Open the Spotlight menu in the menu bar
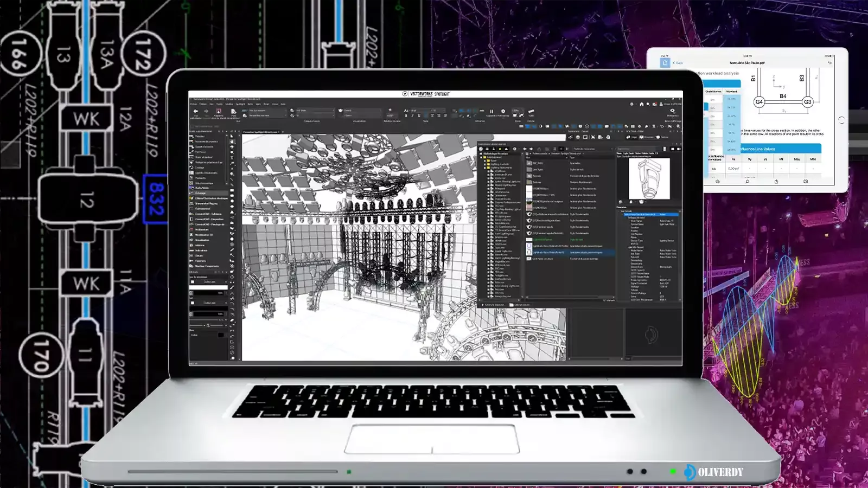The height and width of the screenshot is (488, 868). click(x=240, y=104)
